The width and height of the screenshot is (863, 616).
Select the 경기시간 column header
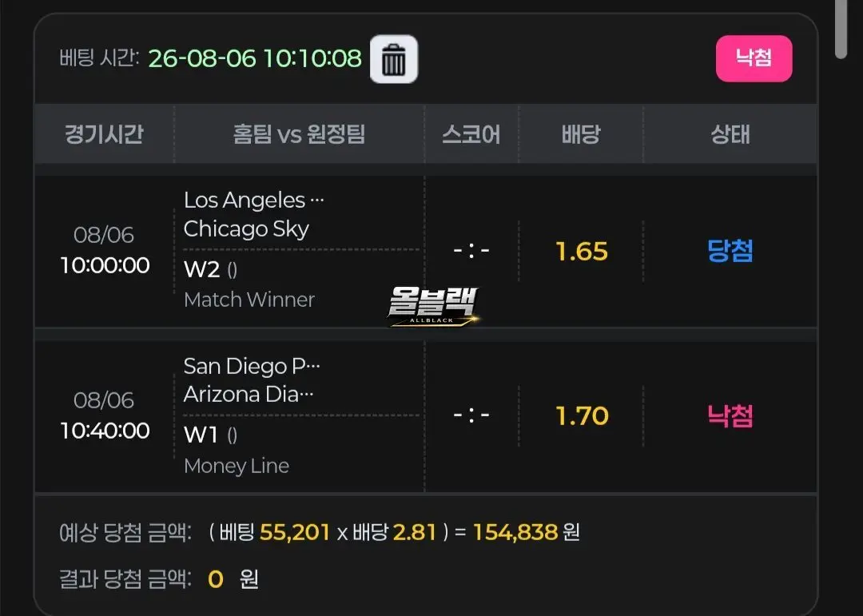(x=104, y=133)
